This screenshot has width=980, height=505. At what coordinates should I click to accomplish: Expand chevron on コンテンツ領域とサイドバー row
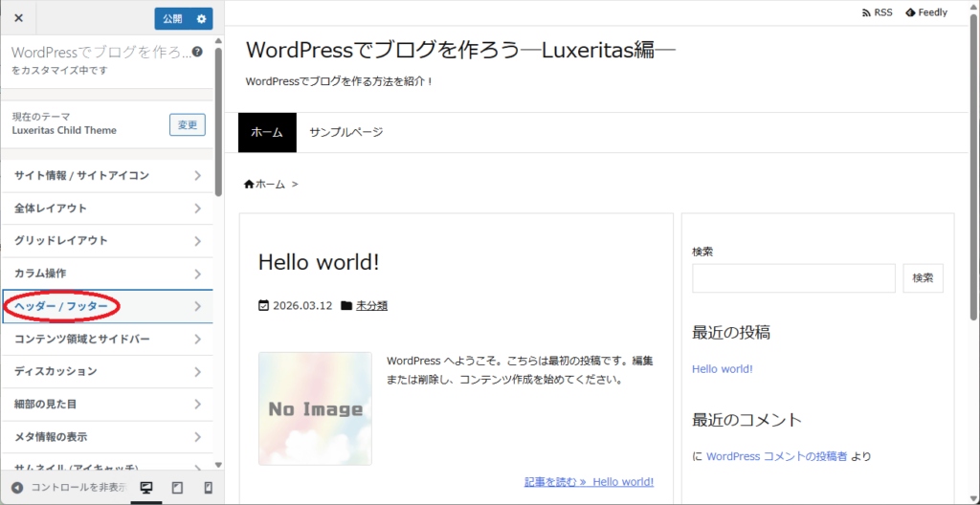(197, 340)
